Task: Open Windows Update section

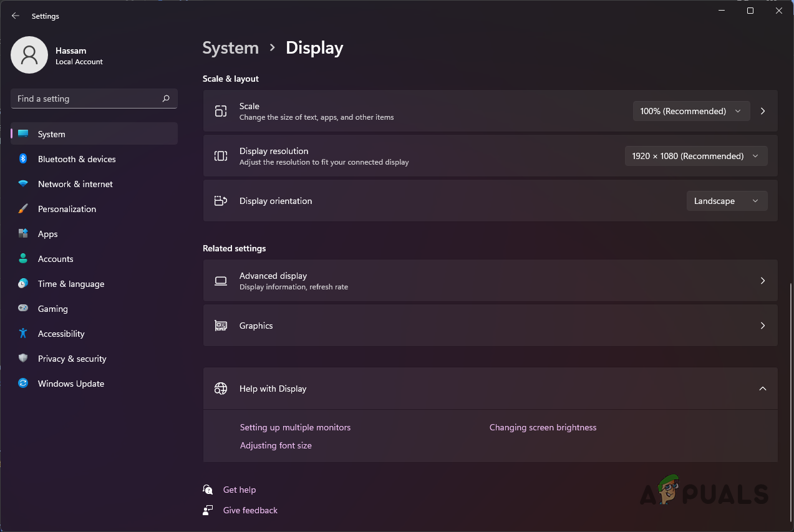Action: [x=94, y=384]
